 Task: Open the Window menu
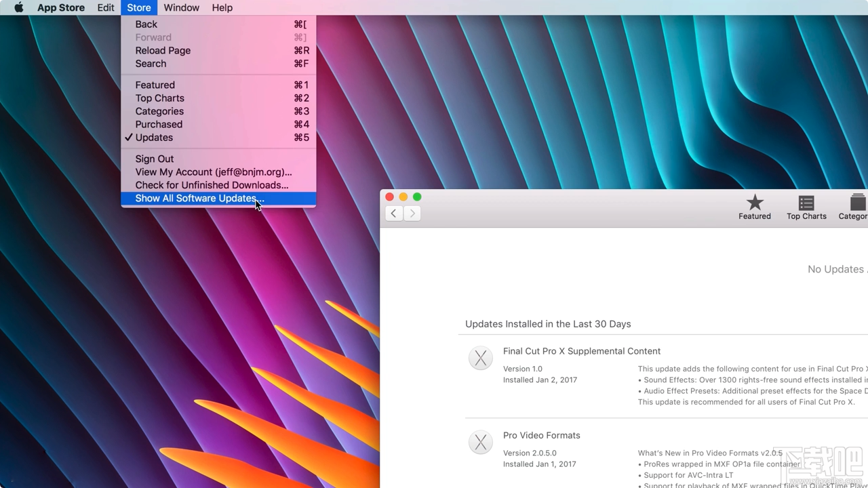pos(181,7)
